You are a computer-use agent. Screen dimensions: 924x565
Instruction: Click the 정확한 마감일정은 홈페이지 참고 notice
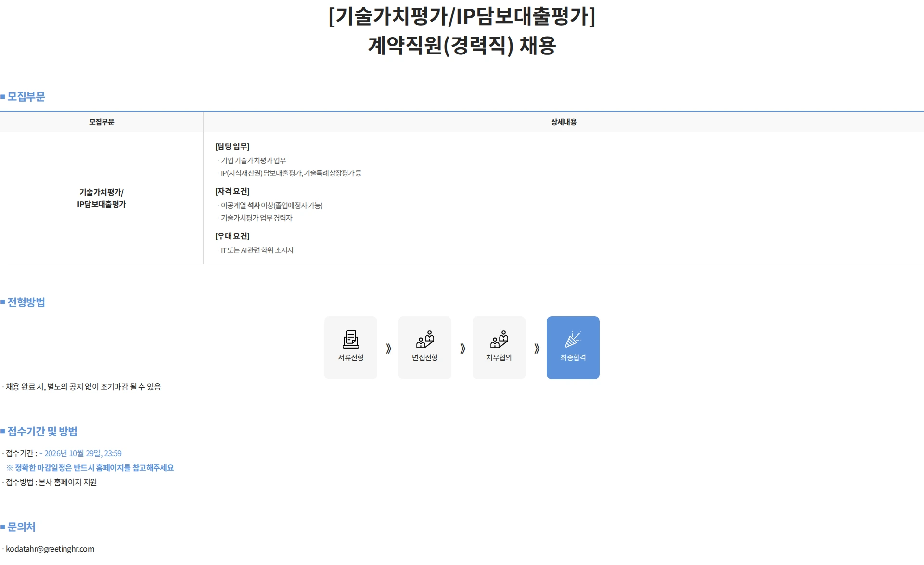point(90,468)
